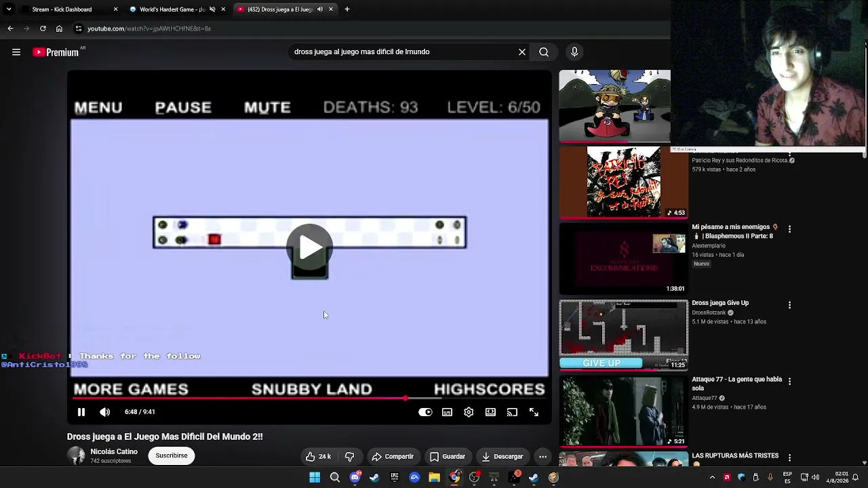Reload the YouTube page
The width and height of the screenshot is (868, 488).
coord(43,28)
